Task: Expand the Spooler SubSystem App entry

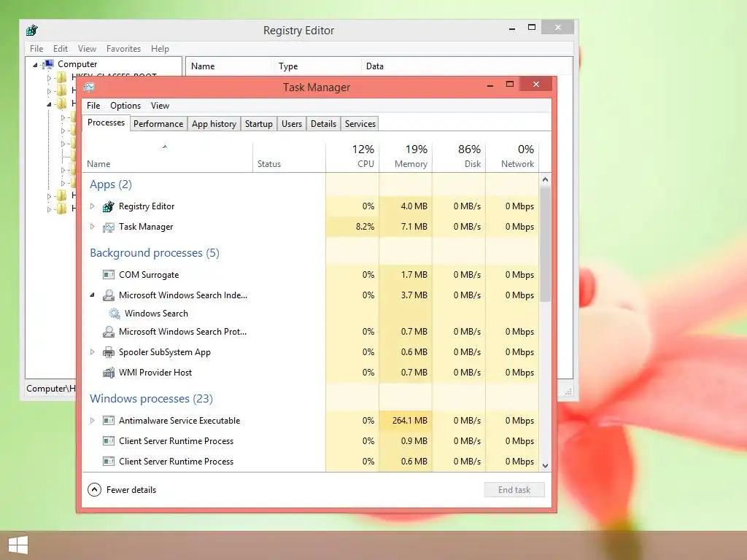Action: 93,352
